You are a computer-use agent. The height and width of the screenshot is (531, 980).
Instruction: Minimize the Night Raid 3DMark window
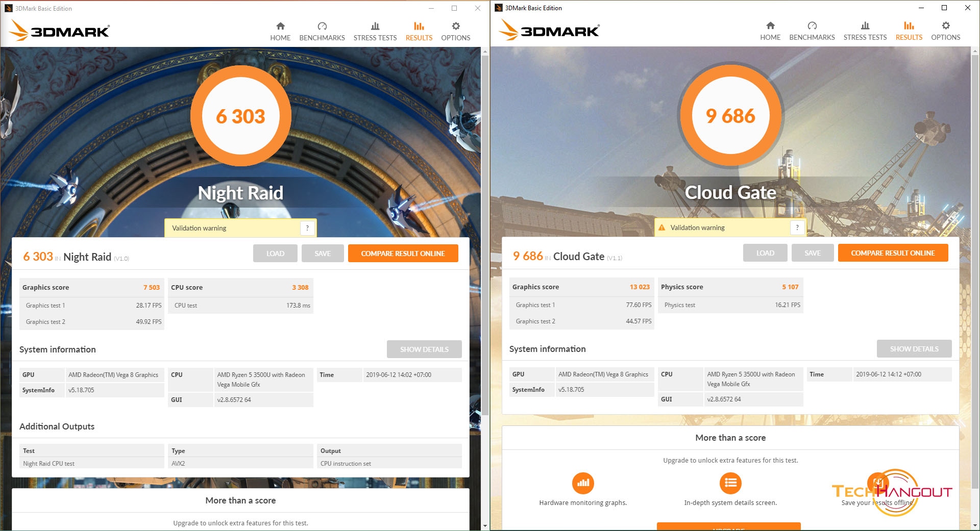pos(431,8)
